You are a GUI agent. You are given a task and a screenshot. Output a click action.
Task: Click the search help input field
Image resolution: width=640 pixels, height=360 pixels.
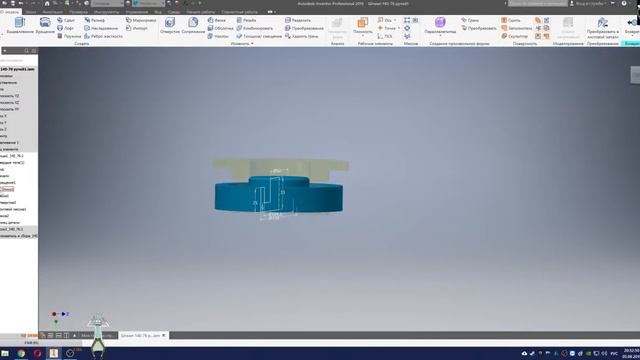pos(538,3)
